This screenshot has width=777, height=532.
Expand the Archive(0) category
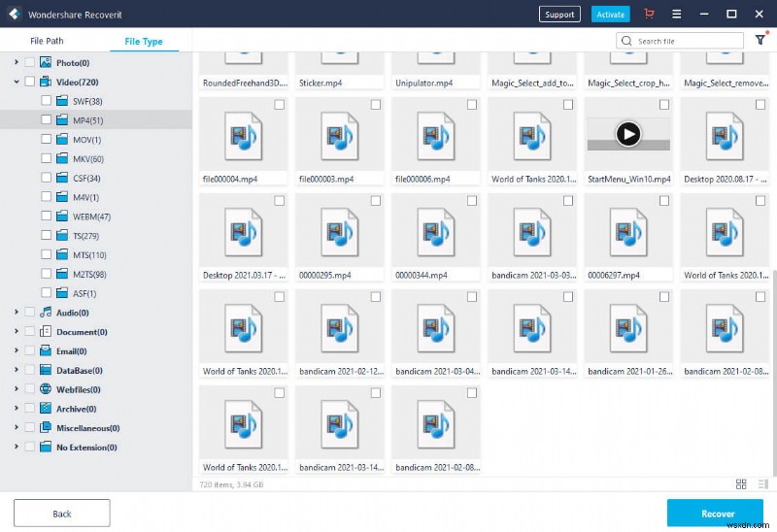tap(17, 409)
